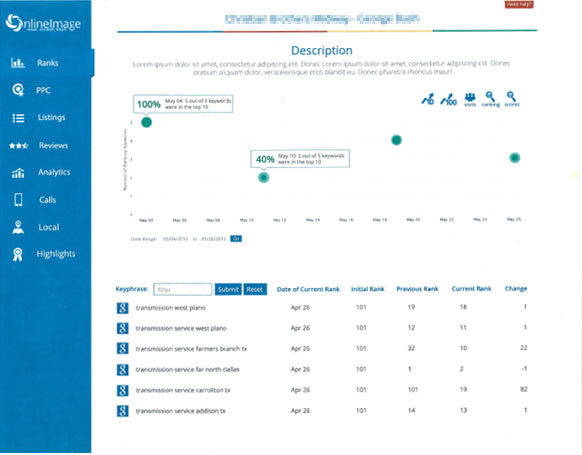Open the Local menu entry
The height and width of the screenshot is (455, 582).
click(49, 227)
